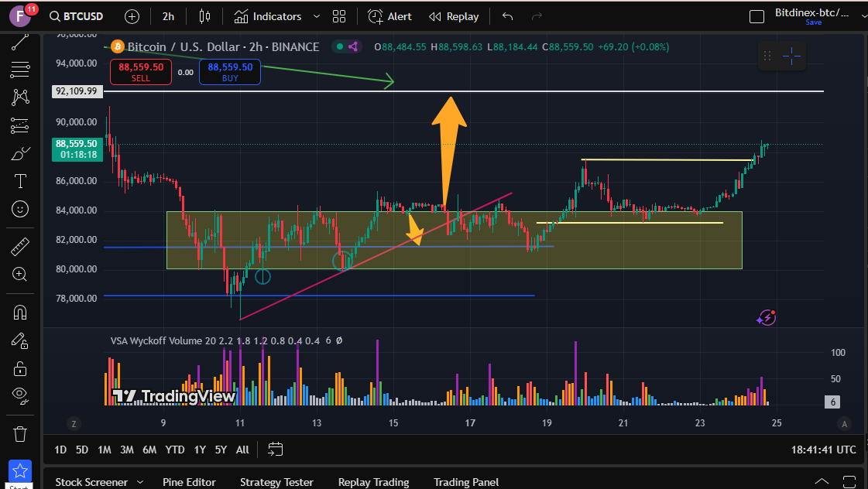Viewport: 868px width, 489px height.
Task: Open Go to date calendar
Action: tap(275, 450)
